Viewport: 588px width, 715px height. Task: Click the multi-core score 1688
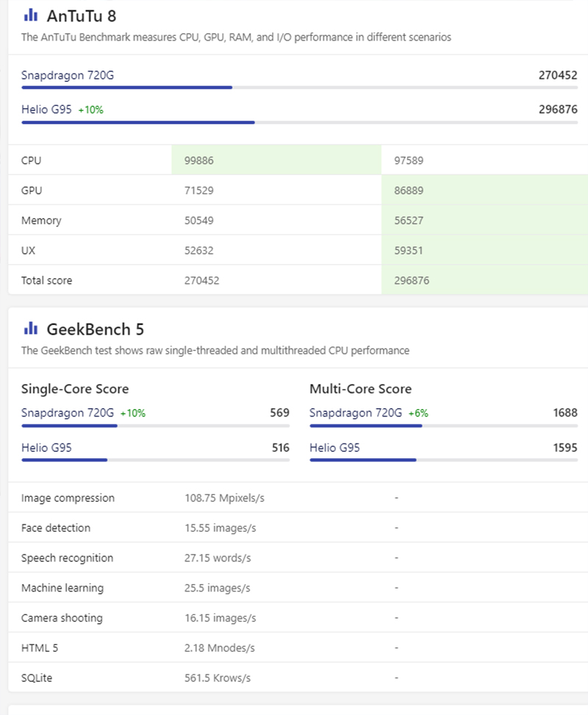(x=565, y=413)
